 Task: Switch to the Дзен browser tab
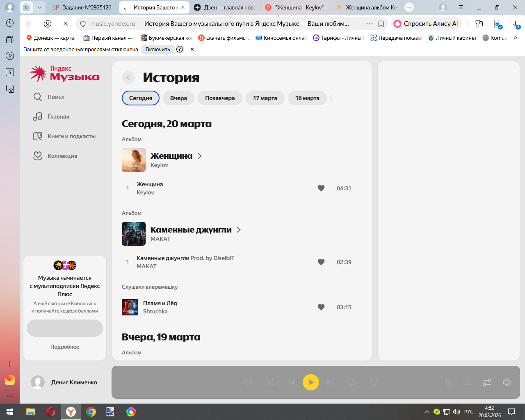click(224, 7)
